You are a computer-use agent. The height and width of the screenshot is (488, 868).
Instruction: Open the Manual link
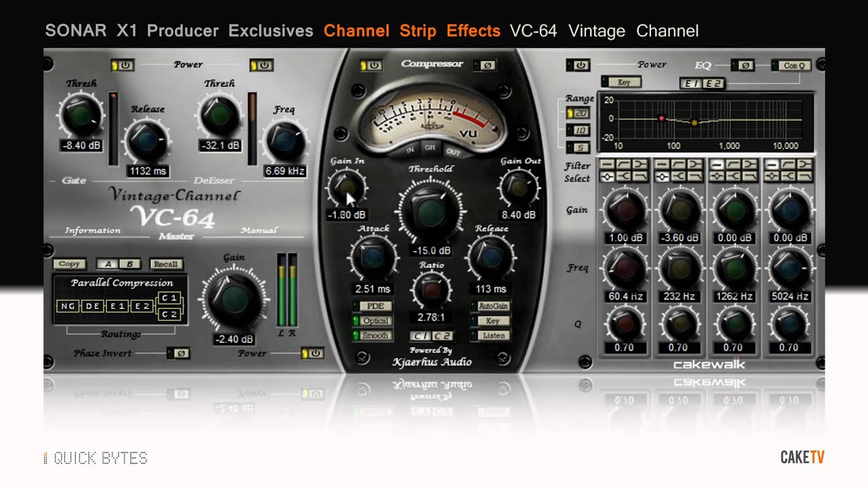point(259,230)
